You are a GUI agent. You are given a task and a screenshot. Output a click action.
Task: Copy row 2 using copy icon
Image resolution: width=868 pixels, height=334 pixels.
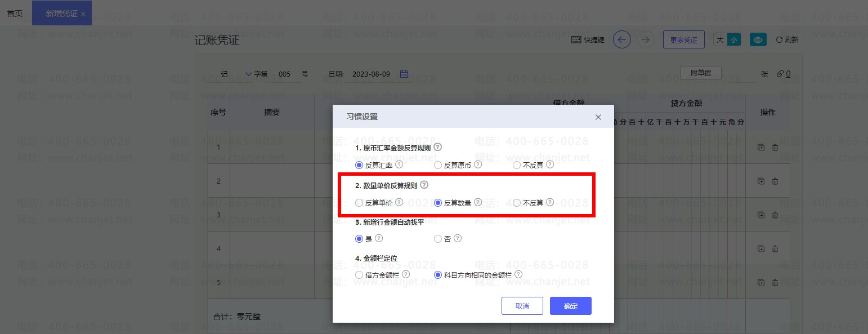761,181
